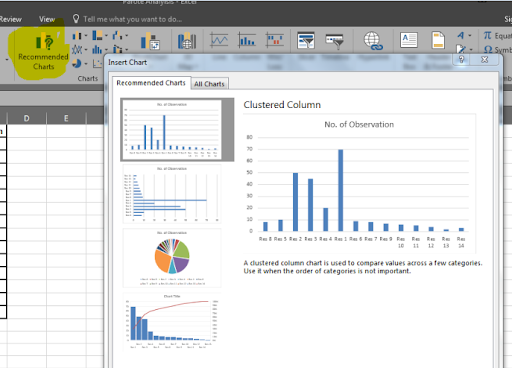This screenshot has height=368, width=512.
Task: Open the Insert Line or Area Chart icon
Action: tap(77, 50)
